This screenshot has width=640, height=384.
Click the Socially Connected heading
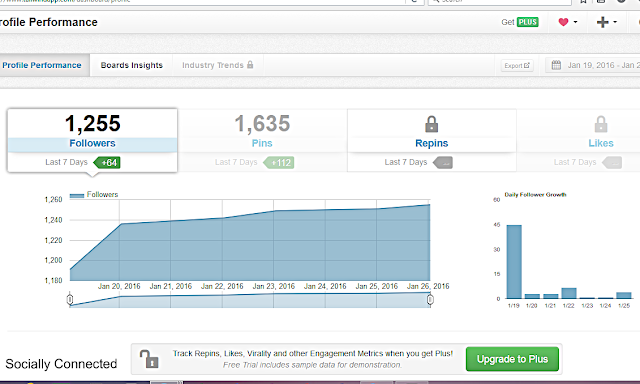point(61,364)
